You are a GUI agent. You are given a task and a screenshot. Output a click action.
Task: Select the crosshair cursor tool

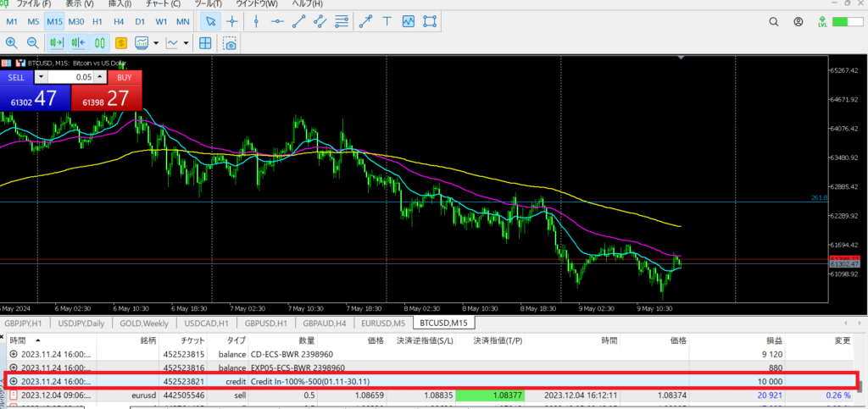pos(231,20)
